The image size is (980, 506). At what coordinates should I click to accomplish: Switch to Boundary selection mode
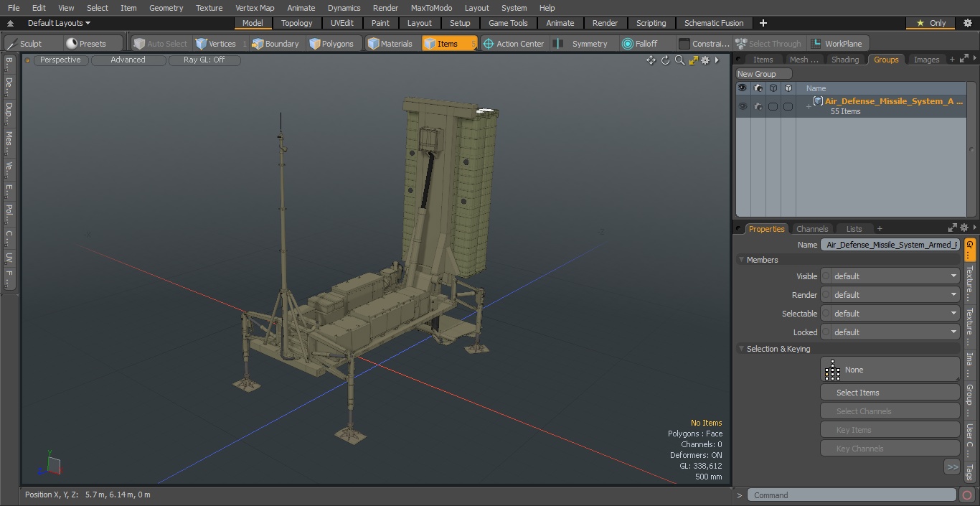(275, 44)
